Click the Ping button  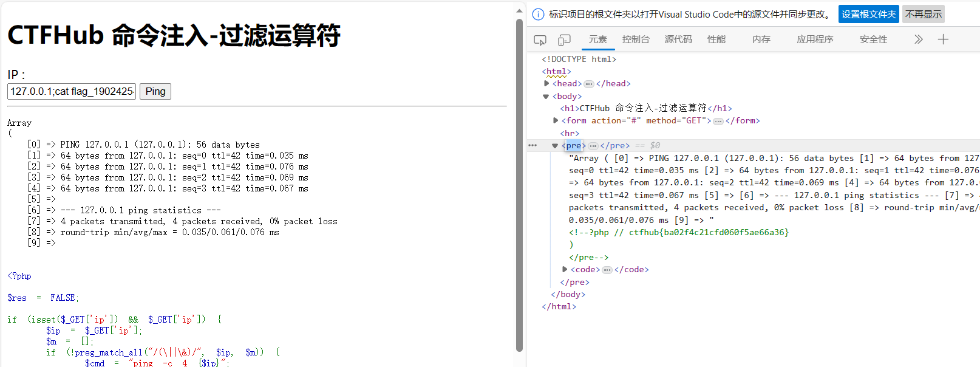155,91
